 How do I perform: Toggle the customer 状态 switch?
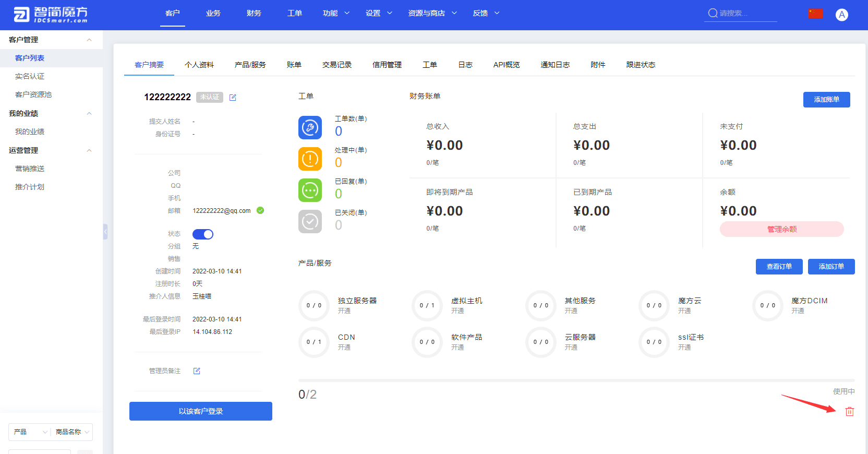click(203, 234)
